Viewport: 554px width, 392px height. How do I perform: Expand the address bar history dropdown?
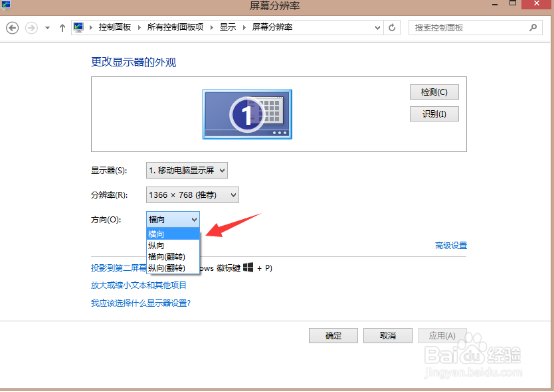(377, 28)
